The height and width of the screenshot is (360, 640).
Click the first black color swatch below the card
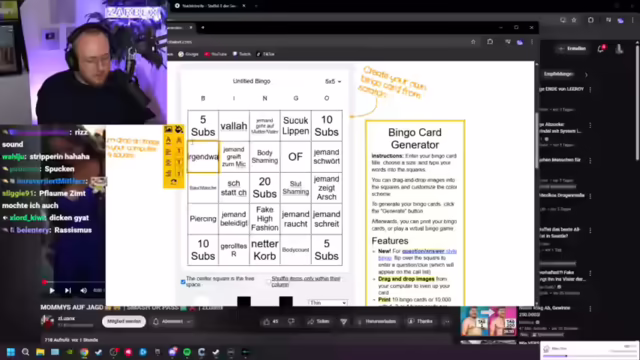[x=244, y=301]
